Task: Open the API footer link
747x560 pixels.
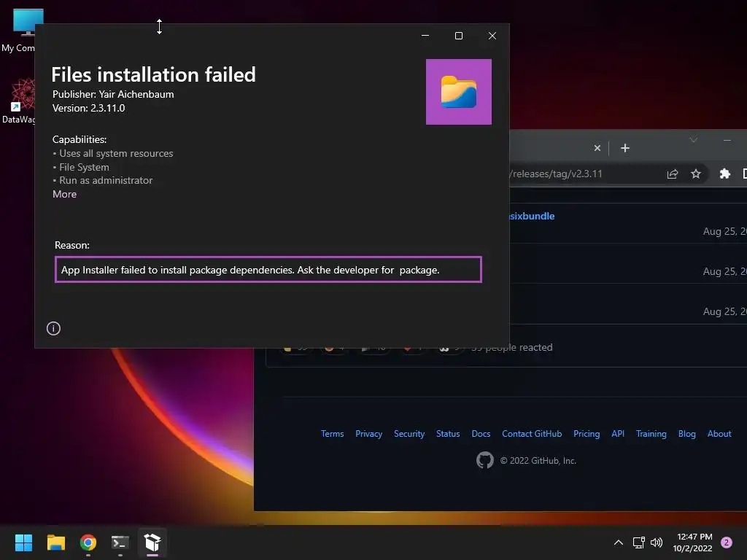Action: point(618,434)
